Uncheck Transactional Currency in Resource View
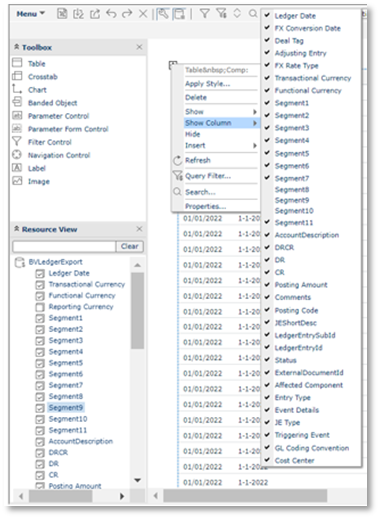The height and width of the screenshot is (518, 379). [x=40, y=285]
